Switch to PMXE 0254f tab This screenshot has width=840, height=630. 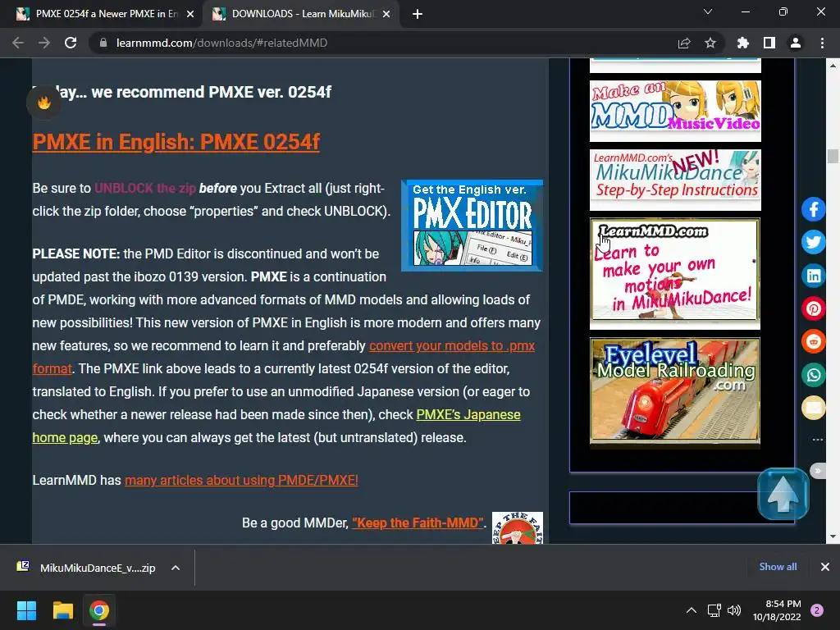[x=106, y=14]
